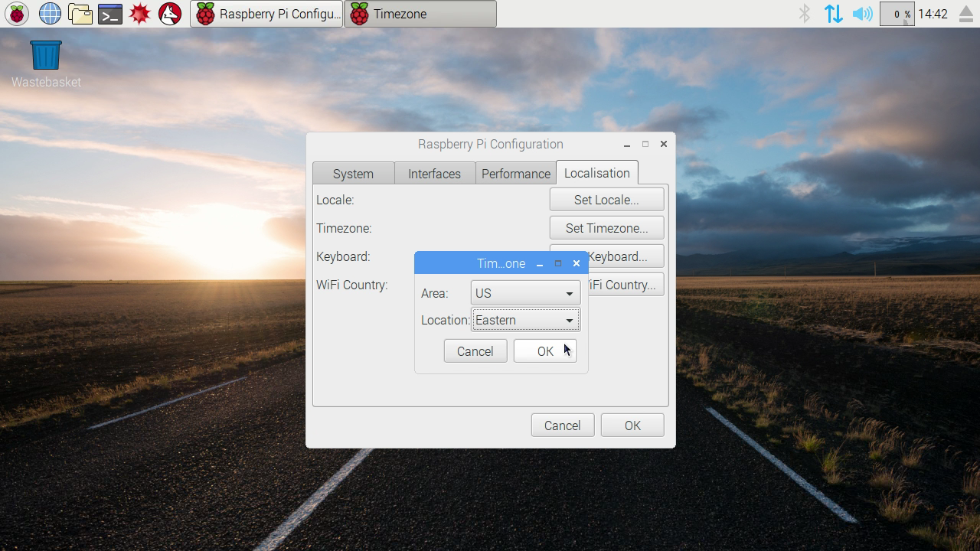The width and height of the screenshot is (980, 551).
Task: Expand the Area dropdown showing US
Action: 525,293
